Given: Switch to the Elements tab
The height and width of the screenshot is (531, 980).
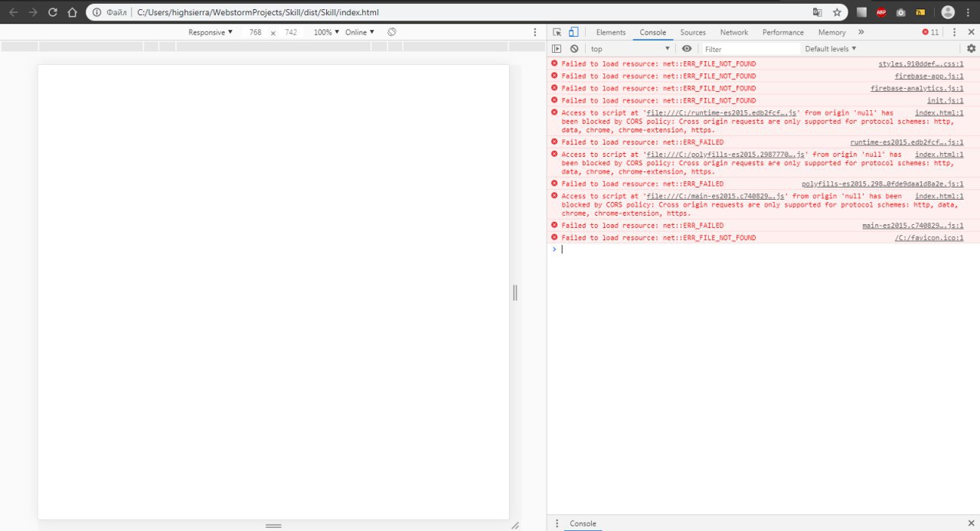Looking at the screenshot, I should coord(611,32).
